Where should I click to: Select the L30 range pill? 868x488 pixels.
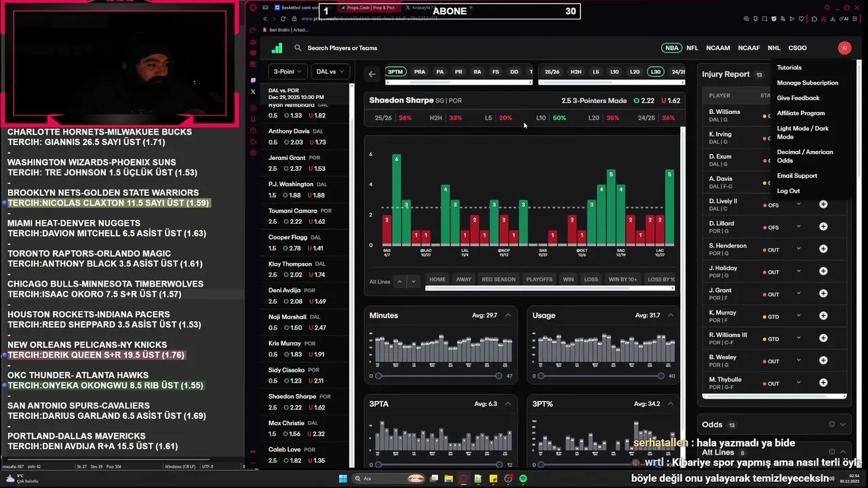[655, 72]
